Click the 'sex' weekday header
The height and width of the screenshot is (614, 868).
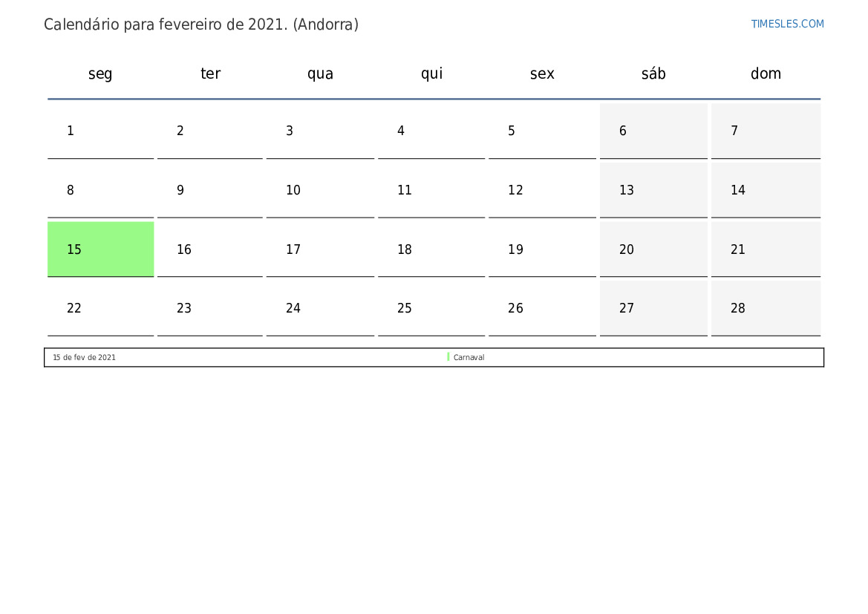(x=542, y=74)
